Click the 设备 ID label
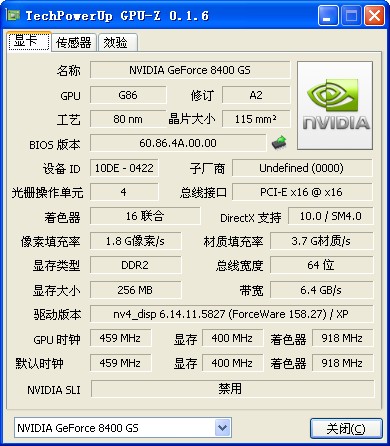Screen dimensions: 390x446 coord(62,169)
